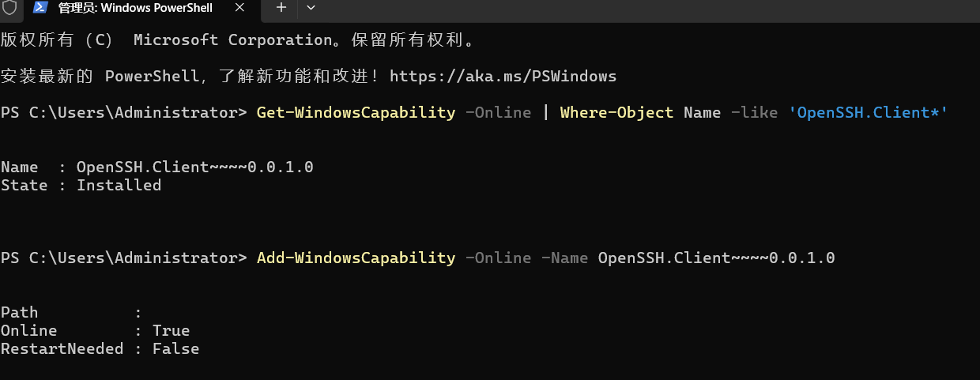Click the 'OpenSSH.Client*' string literal
980x380 pixels.
[869, 112]
